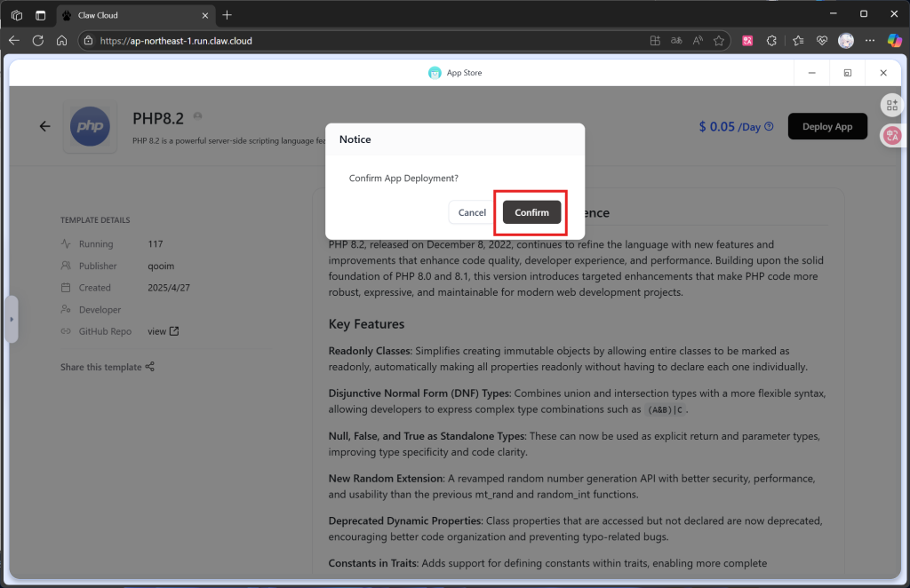Cancel the app deployment notice
This screenshot has height=588, width=910.
tap(472, 212)
